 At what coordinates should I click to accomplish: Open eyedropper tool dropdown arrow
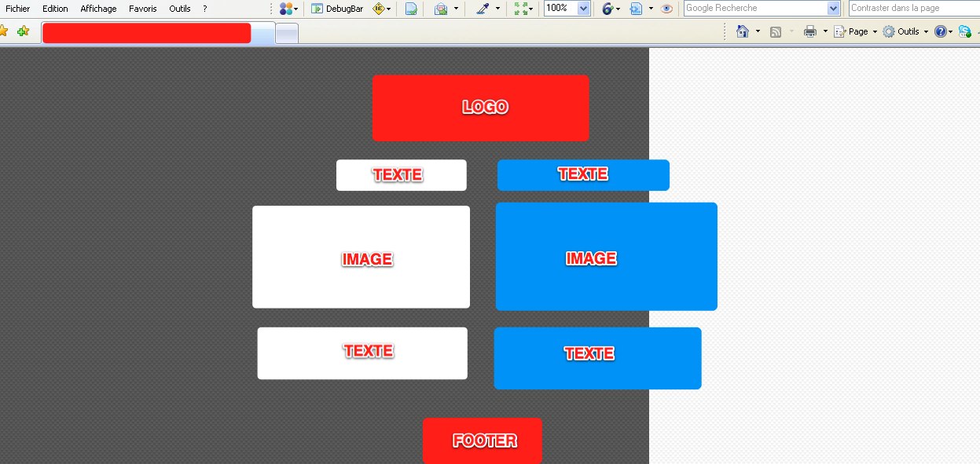497,9
